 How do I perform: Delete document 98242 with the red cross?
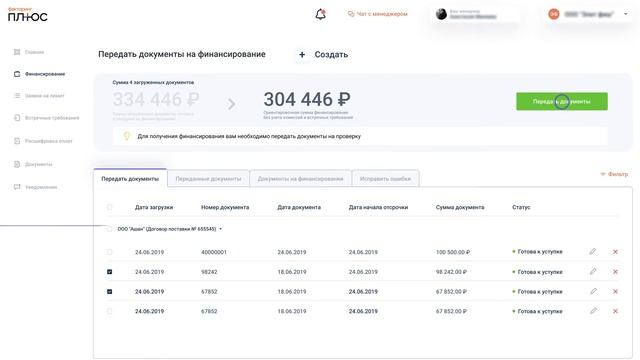point(616,271)
